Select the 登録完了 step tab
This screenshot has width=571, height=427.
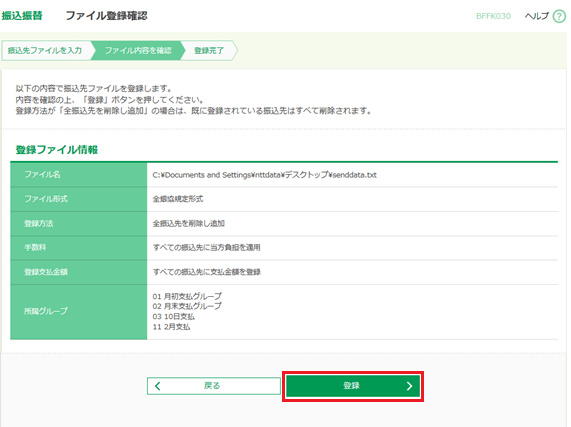209,50
